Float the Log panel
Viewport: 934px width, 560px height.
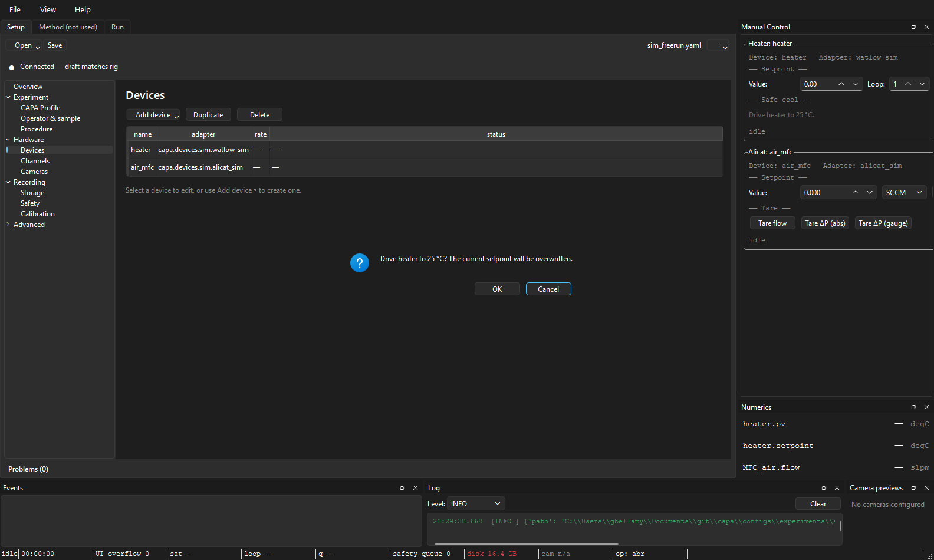[x=824, y=488]
